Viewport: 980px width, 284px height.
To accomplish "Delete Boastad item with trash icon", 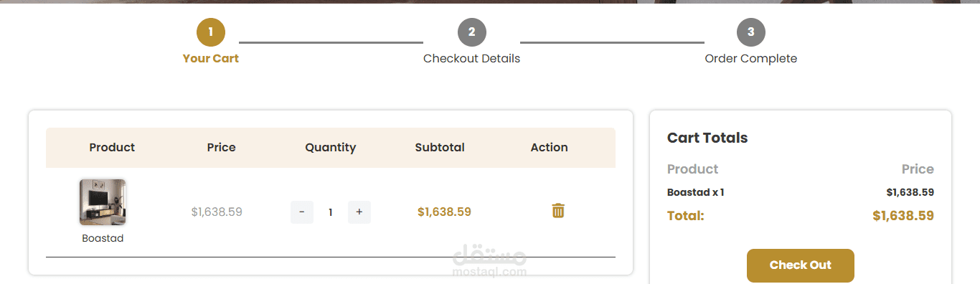I will pyautogui.click(x=558, y=211).
